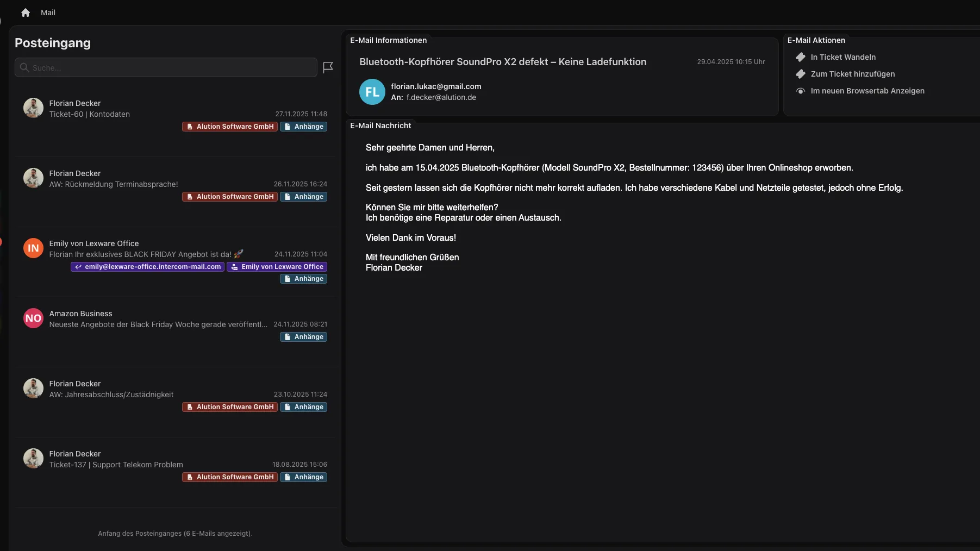Open Im neuen Browsertab Anzeigen
Viewport: 980px width, 551px height.
[x=867, y=91]
